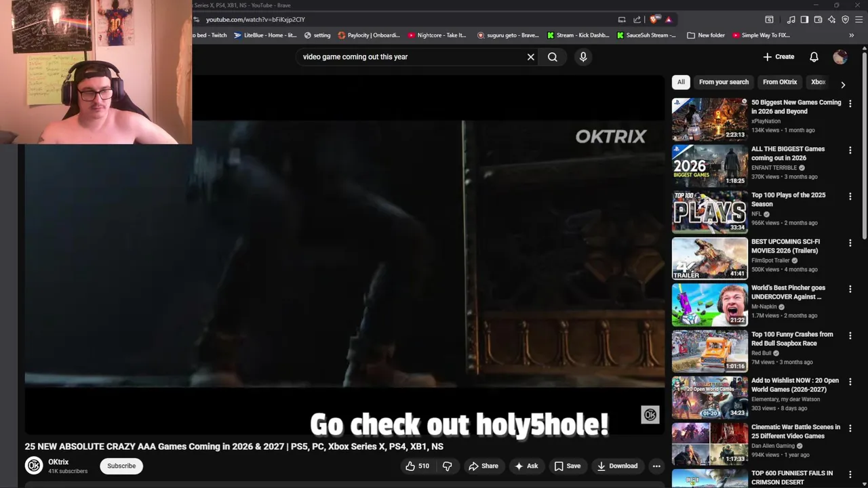Open the LiteBlue - Home bookmark
This screenshot has height=488, width=868.
pos(265,35)
